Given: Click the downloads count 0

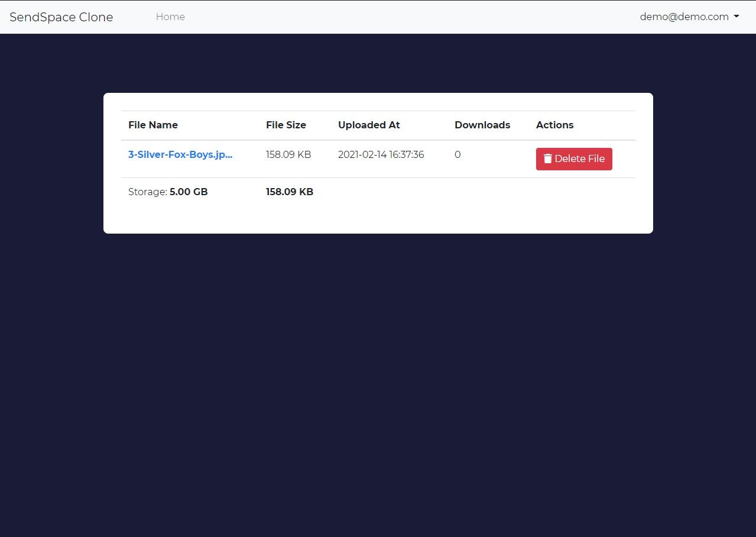Looking at the screenshot, I should [458, 154].
